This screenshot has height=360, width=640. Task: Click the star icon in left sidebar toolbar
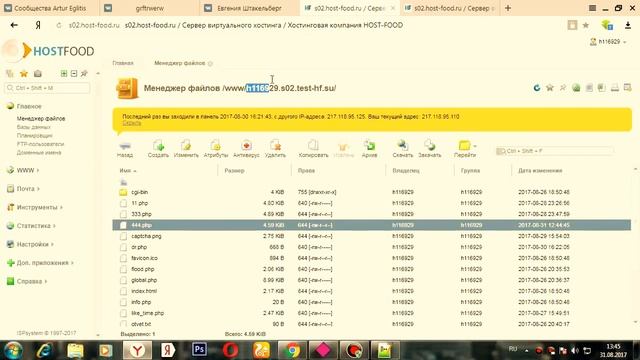24,73
